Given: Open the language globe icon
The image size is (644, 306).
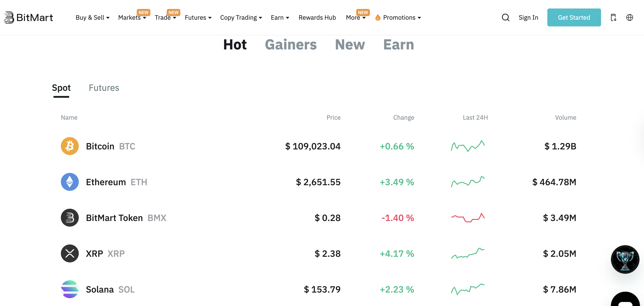Looking at the screenshot, I should click(x=629, y=17).
